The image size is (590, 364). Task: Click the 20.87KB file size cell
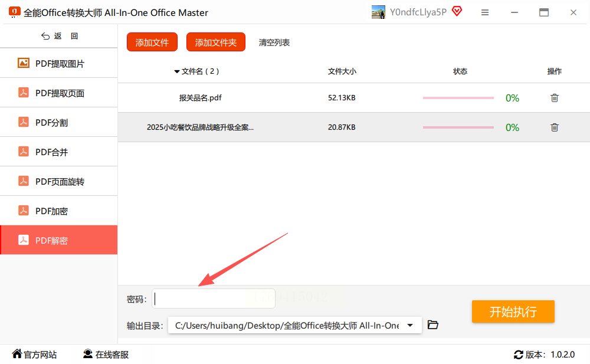(x=342, y=127)
